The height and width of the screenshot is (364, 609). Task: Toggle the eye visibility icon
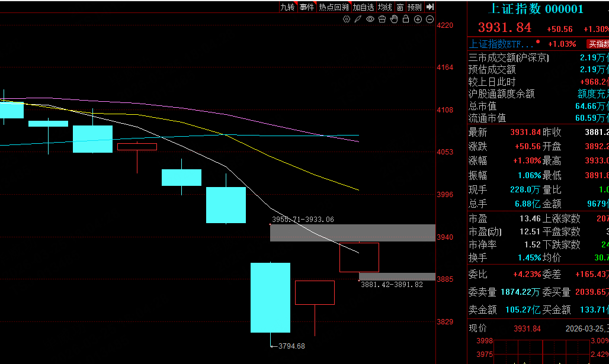(370, 19)
